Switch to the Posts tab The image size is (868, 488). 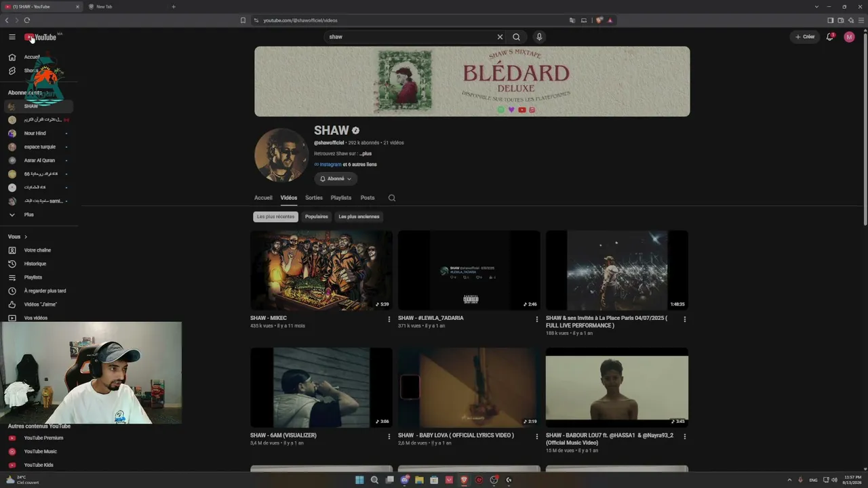(x=368, y=198)
